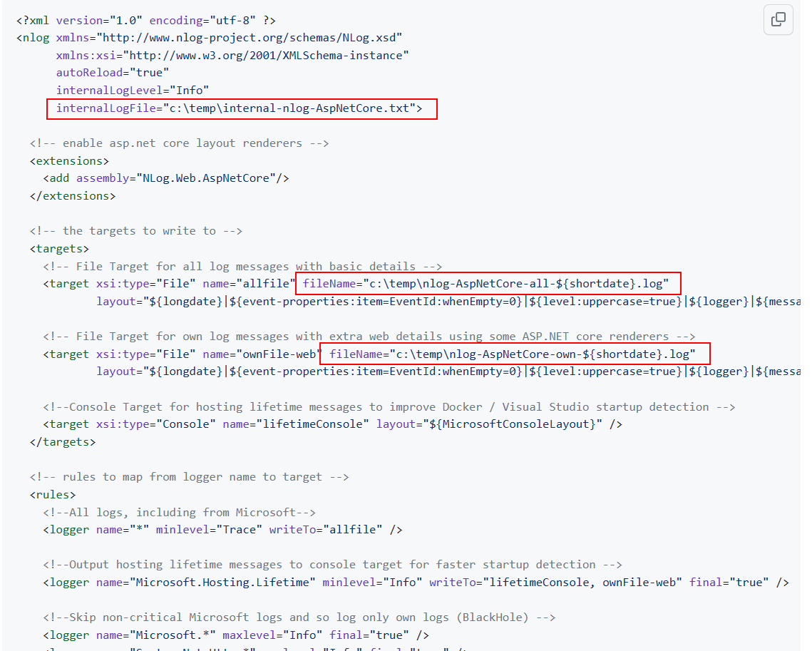Click the 'Output hosting lifetime messages' comment

pos(333,565)
